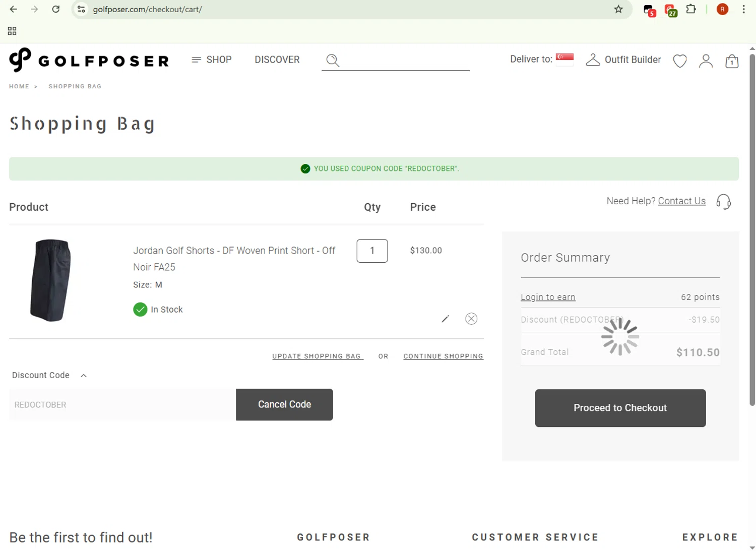Select the Singapore flag delivery country
The image size is (756, 551).
(564, 59)
